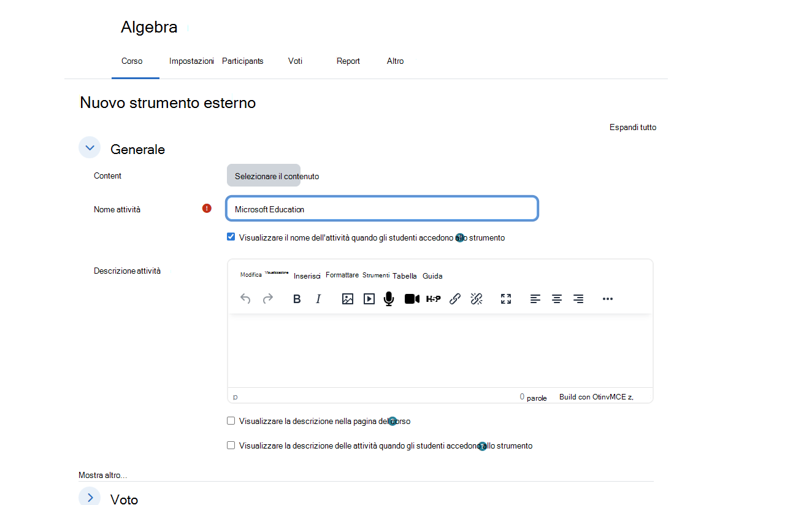Image resolution: width=812 pixels, height=505 pixels.
Task: Click the word count in editor status bar
Action: (x=533, y=397)
